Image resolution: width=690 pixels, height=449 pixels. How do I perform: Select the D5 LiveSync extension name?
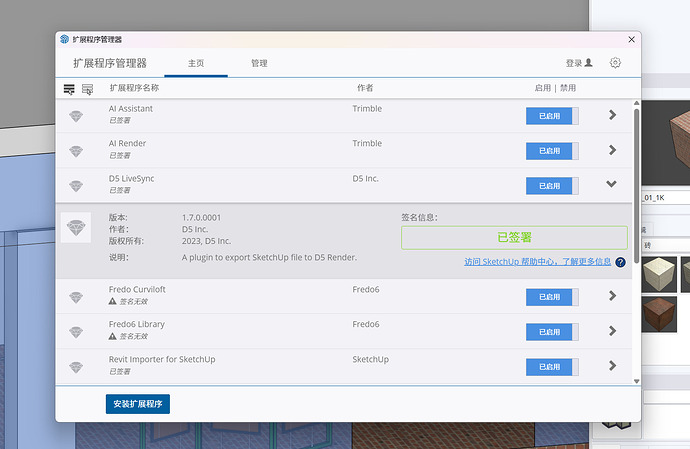[132, 179]
